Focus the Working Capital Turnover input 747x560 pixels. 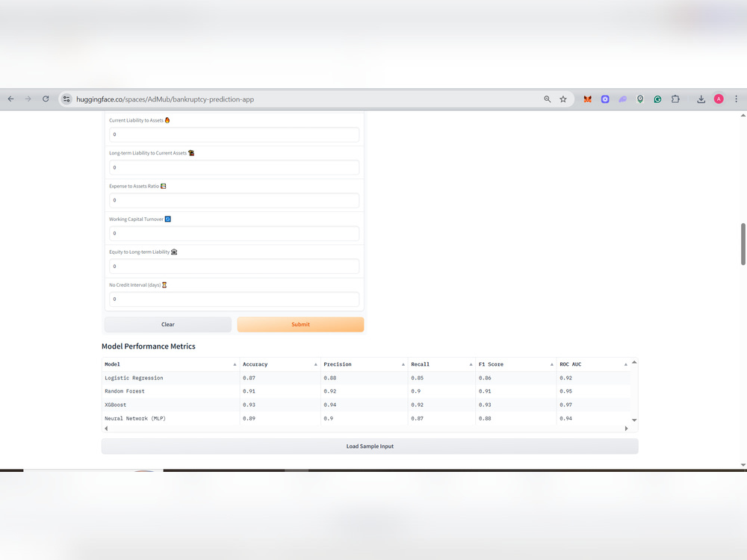[234, 233]
